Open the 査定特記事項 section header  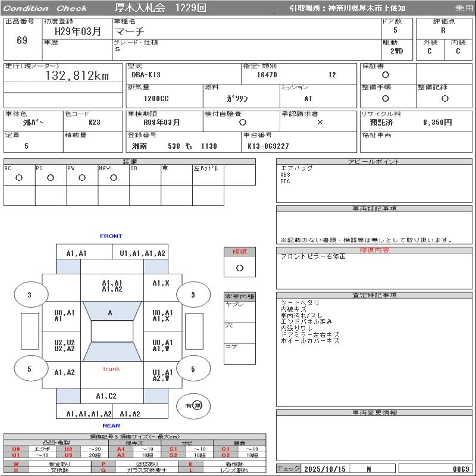tap(375, 295)
